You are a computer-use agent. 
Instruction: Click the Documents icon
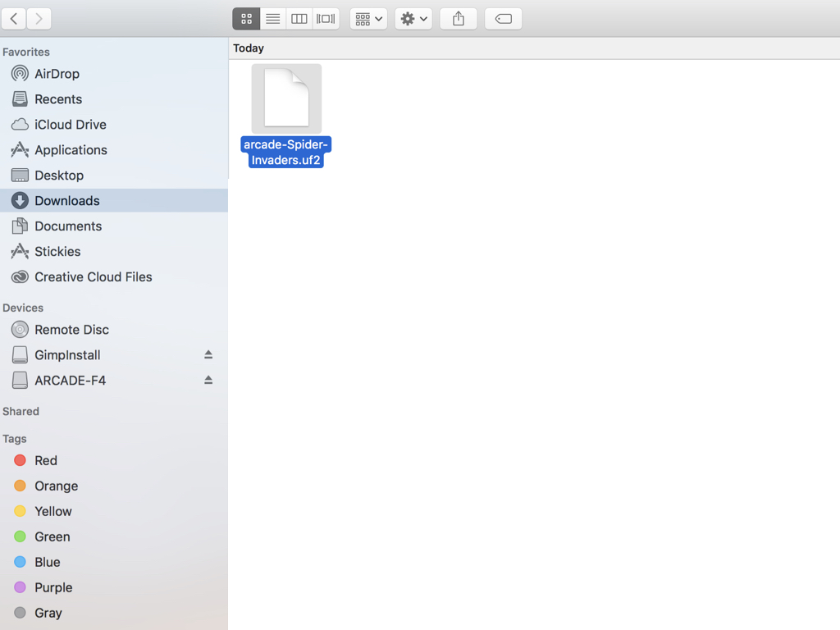[20, 226]
